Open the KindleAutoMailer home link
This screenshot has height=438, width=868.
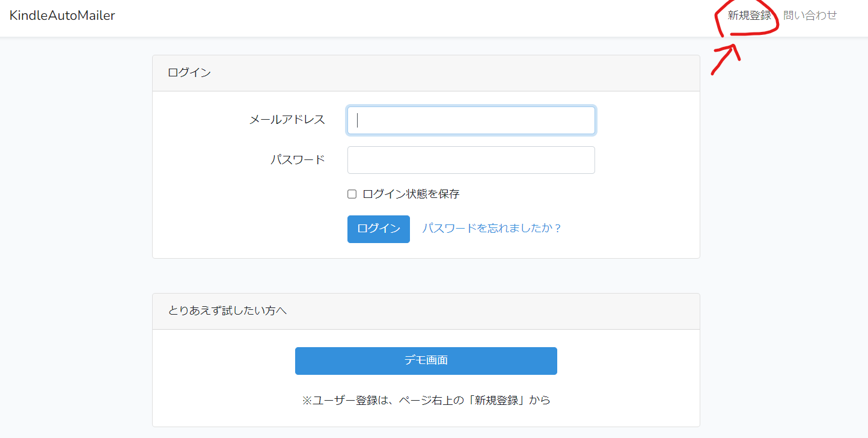click(63, 16)
